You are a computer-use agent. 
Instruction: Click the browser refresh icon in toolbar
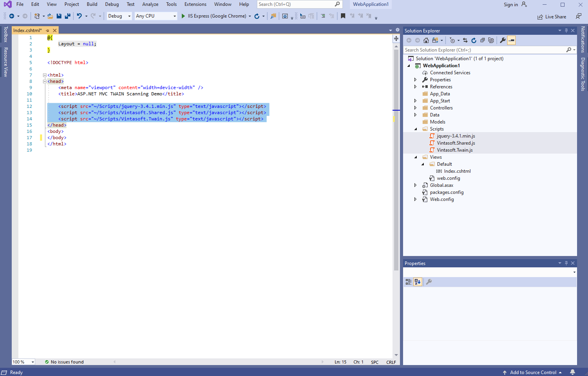coord(257,16)
